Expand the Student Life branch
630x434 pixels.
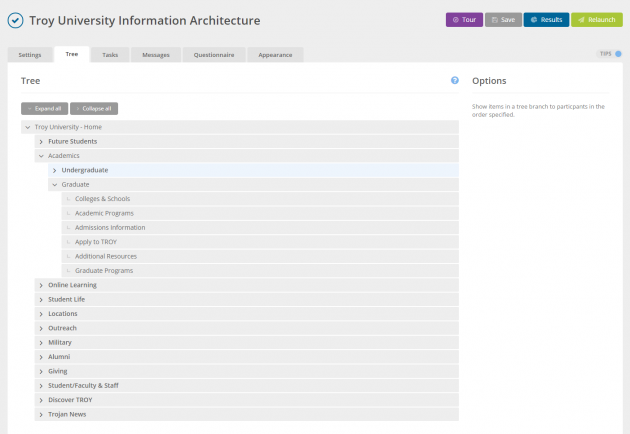coord(41,300)
